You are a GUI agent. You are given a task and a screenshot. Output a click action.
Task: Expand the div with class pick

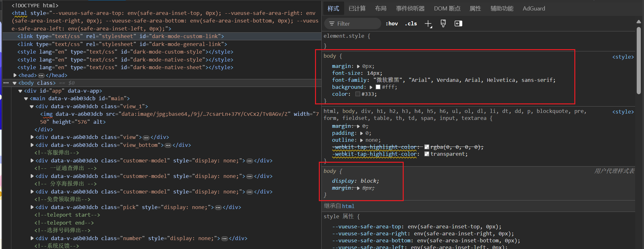pos(32,207)
